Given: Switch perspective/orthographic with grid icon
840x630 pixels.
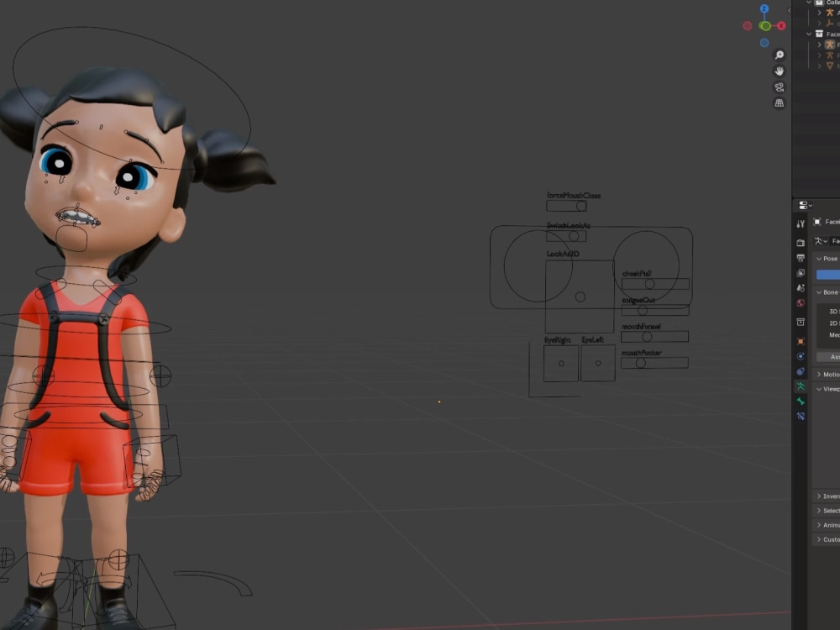Looking at the screenshot, I should tap(780, 103).
